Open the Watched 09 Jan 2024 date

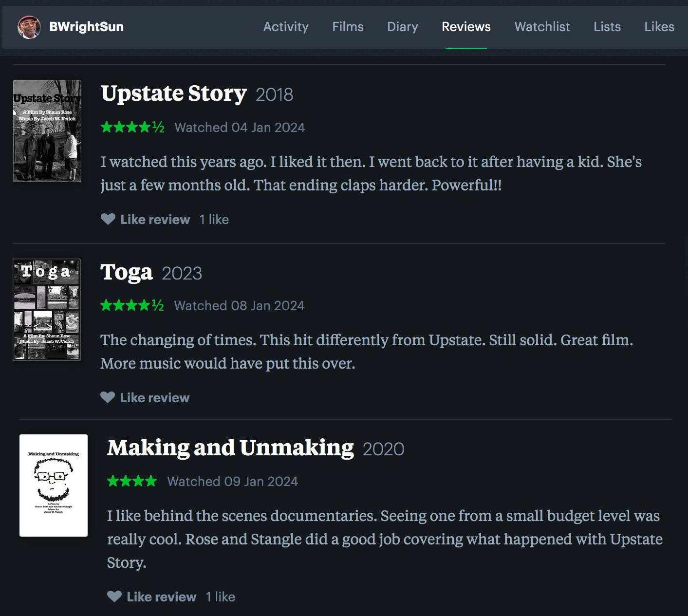tap(232, 482)
